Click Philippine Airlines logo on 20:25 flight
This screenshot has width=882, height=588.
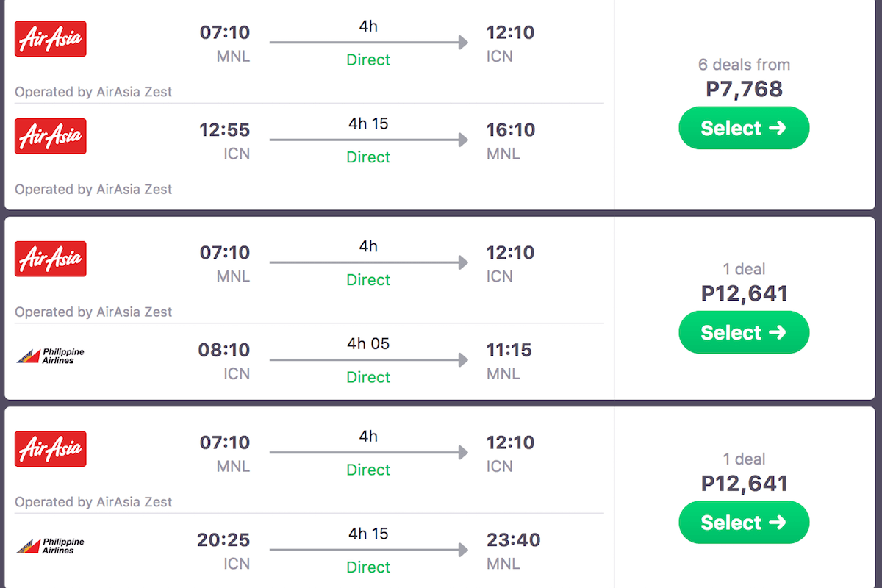tap(51, 546)
